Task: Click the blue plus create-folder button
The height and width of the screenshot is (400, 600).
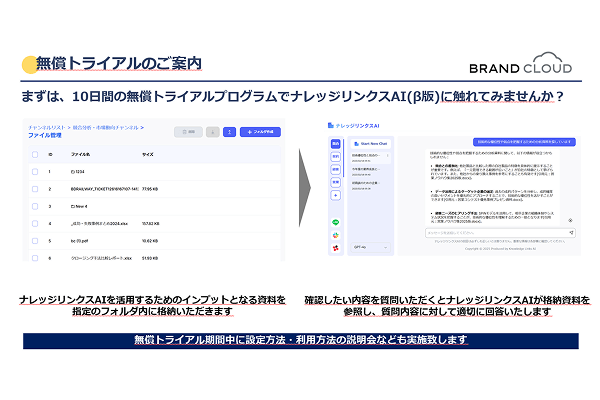Action: coord(260,132)
